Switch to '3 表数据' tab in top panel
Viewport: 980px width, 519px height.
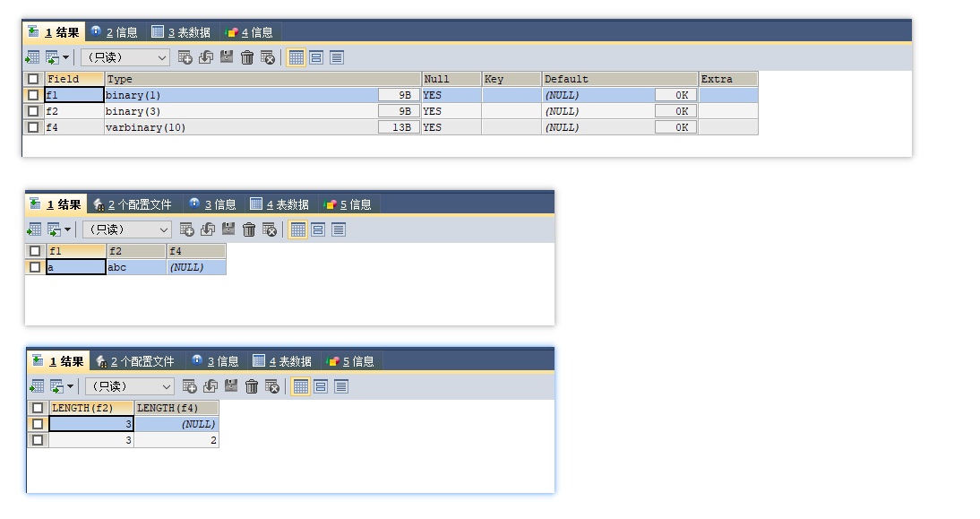pos(181,32)
